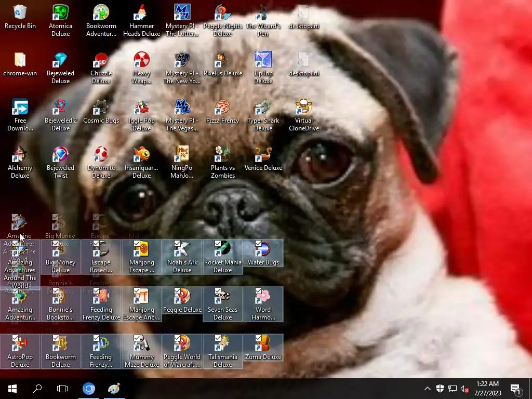Open the clock showing 1:22 AM

487,389
